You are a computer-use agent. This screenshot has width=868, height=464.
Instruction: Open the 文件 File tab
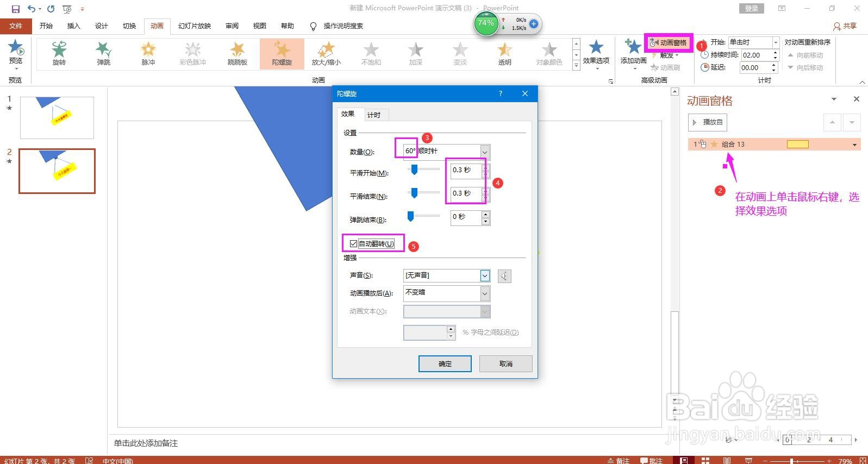tap(16, 26)
